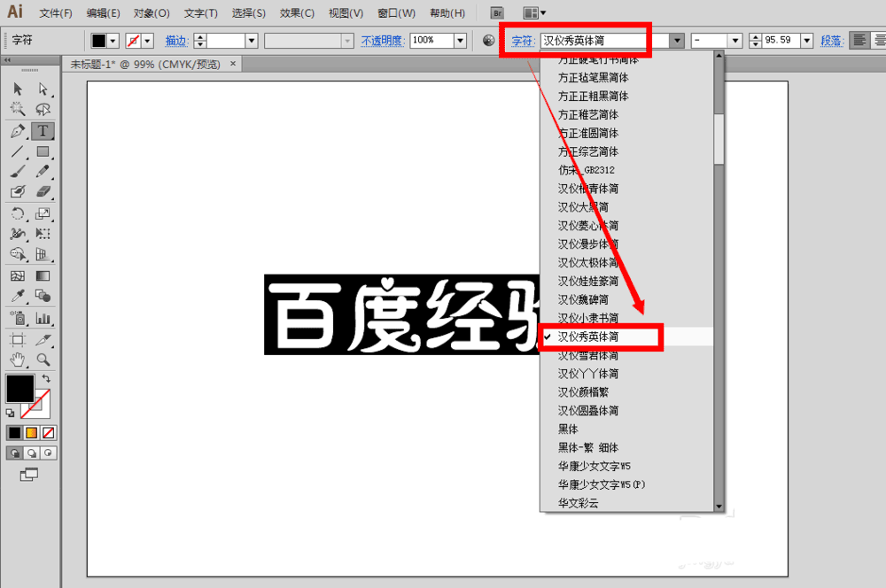Click the Change Screen Mode icon
The width and height of the screenshot is (886, 588).
29,475
